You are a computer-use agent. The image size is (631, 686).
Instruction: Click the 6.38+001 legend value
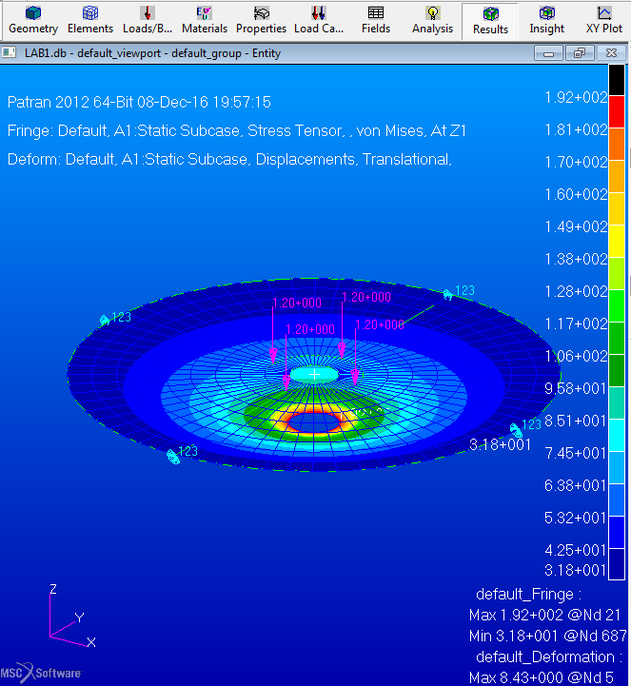click(576, 485)
